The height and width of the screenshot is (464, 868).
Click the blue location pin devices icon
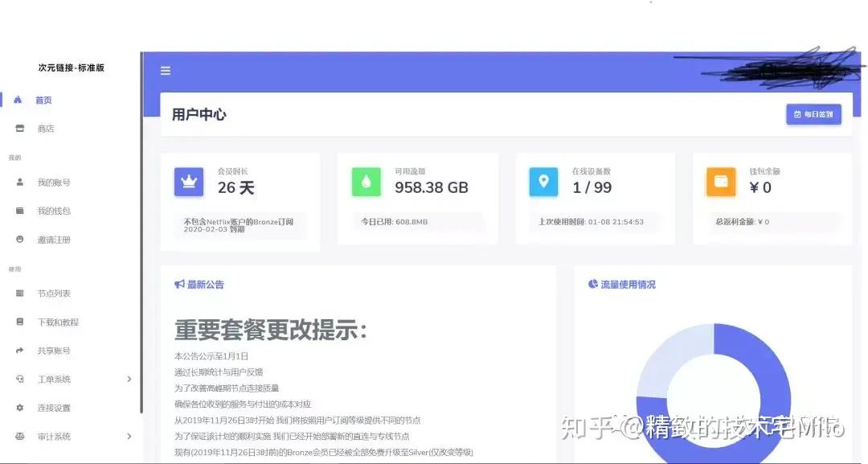click(543, 182)
